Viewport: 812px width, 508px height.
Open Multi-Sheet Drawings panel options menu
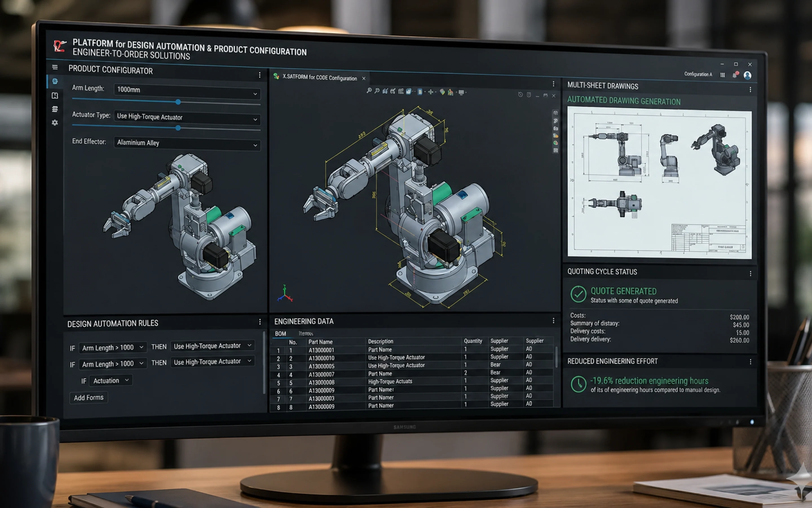(750, 90)
